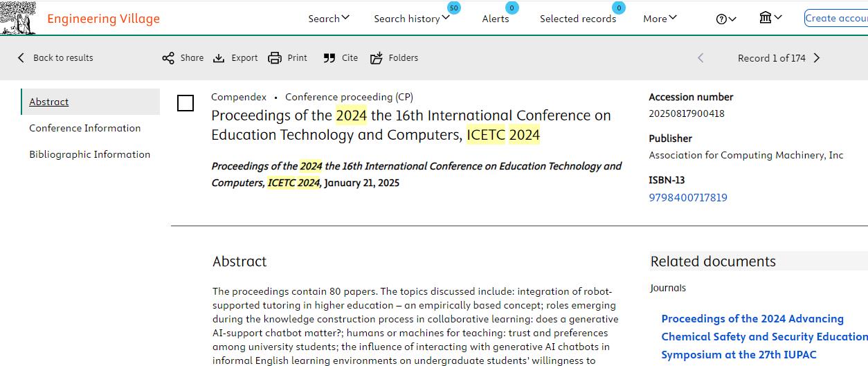Click the Print label text
The height and width of the screenshot is (366, 868).
click(x=297, y=58)
